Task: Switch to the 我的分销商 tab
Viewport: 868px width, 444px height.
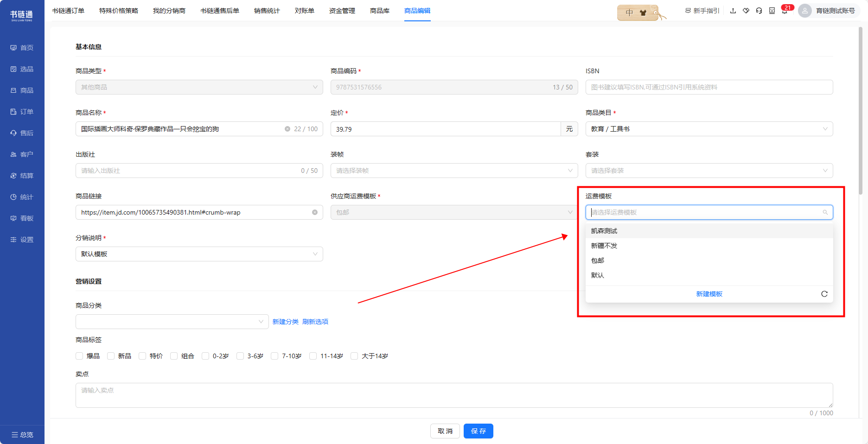Action: (169, 11)
